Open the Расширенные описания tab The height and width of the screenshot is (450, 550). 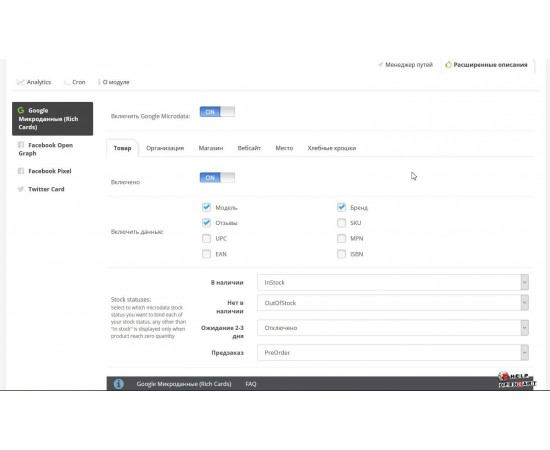coord(487,65)
